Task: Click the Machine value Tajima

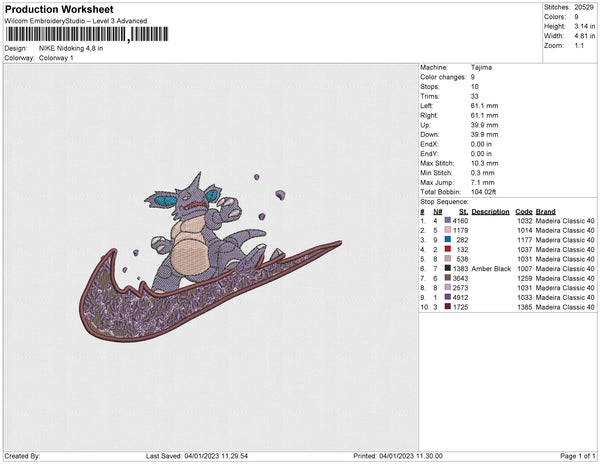Action: [481, 67]
